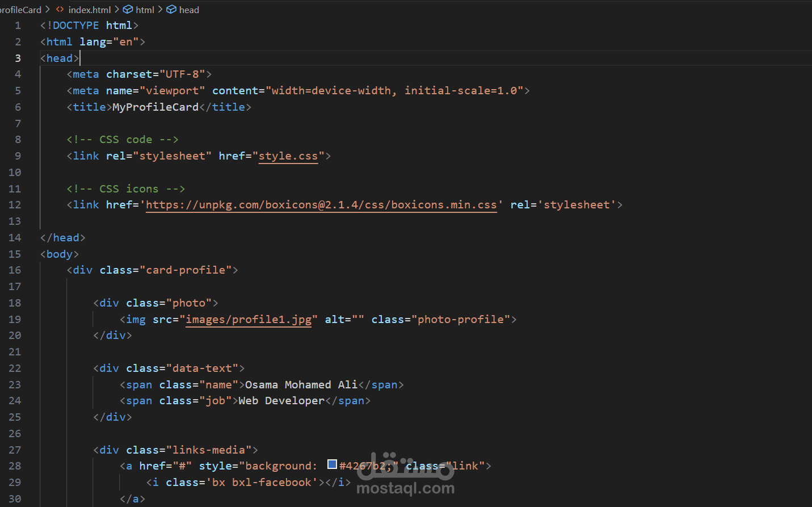Click line number 16 in the gutter
This screenshot has height=507, width=812.
[15, 270]
